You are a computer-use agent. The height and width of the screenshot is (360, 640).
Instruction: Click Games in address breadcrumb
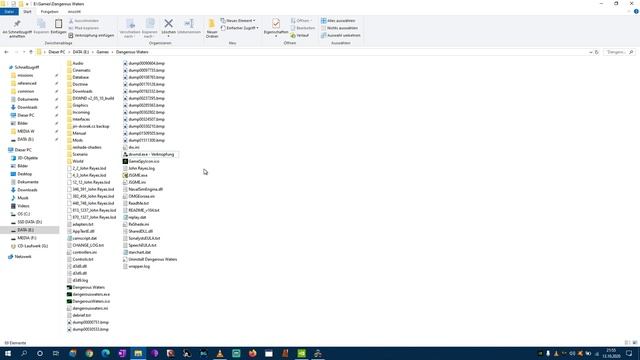tap(102, 52)
